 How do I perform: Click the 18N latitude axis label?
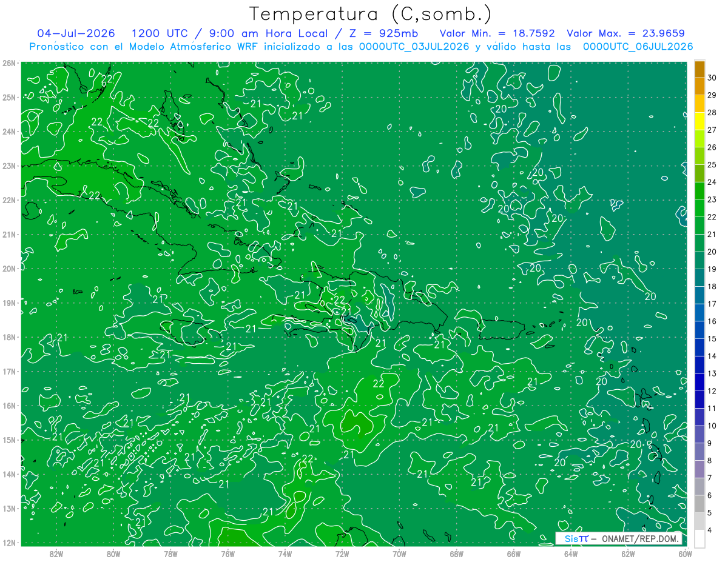click(x=10, y=337)
